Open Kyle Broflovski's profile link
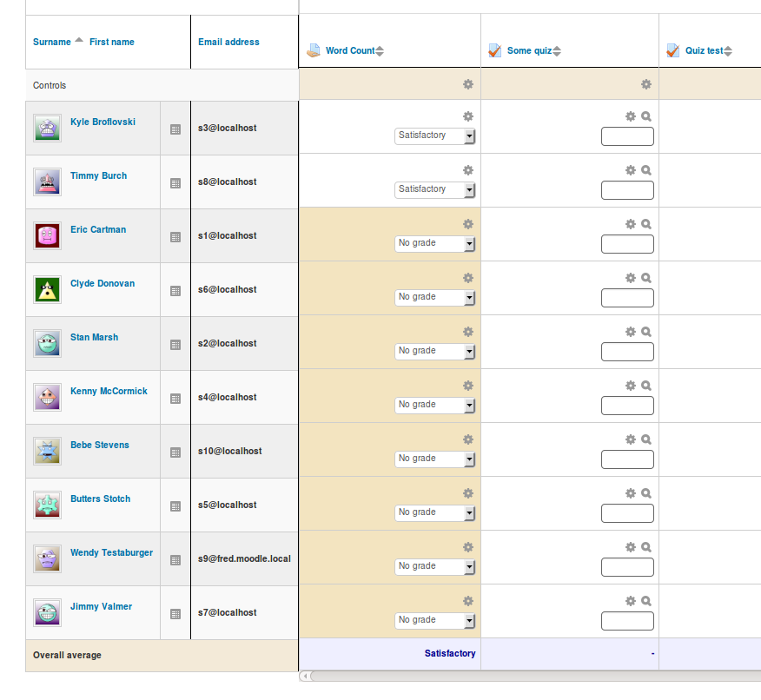This screenshot has height=700, width=761. [103, 122]
